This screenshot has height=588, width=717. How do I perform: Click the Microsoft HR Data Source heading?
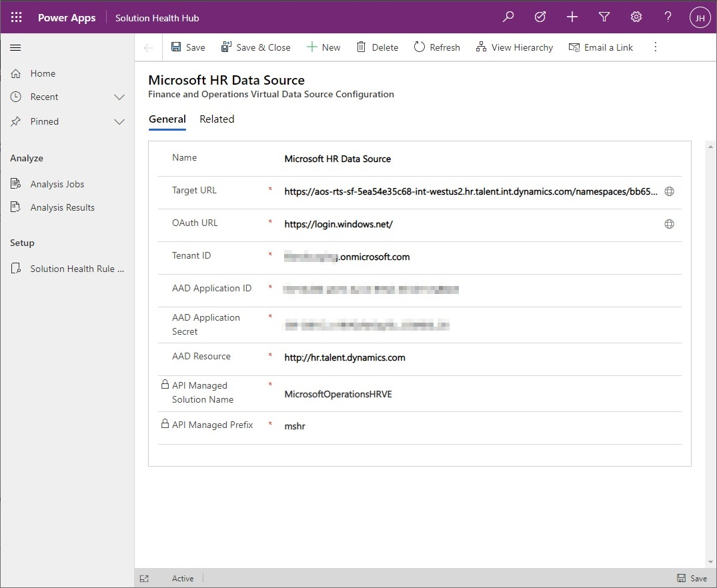point(226,80)
